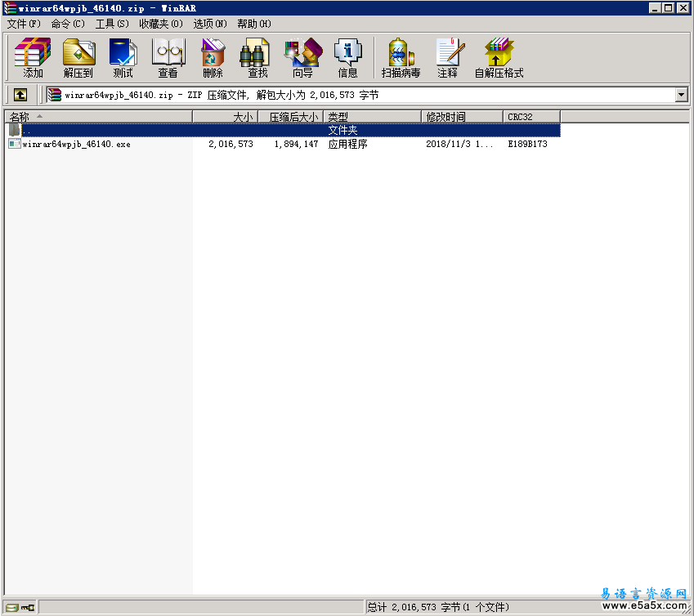Screen dimensions: 694x616
Task: Click 应用程序 type cell
Action: (x=348, y=144)
